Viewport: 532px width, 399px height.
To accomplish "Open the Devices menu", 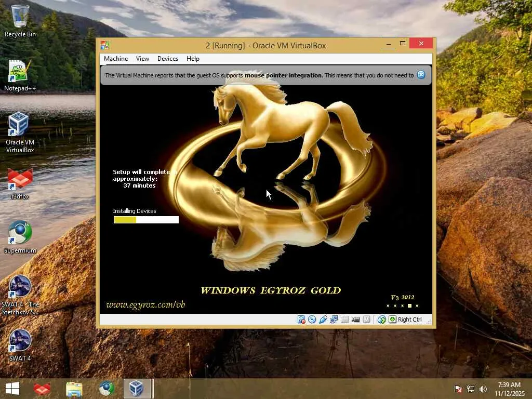I will pyautogui.click(x=168, y=59).
